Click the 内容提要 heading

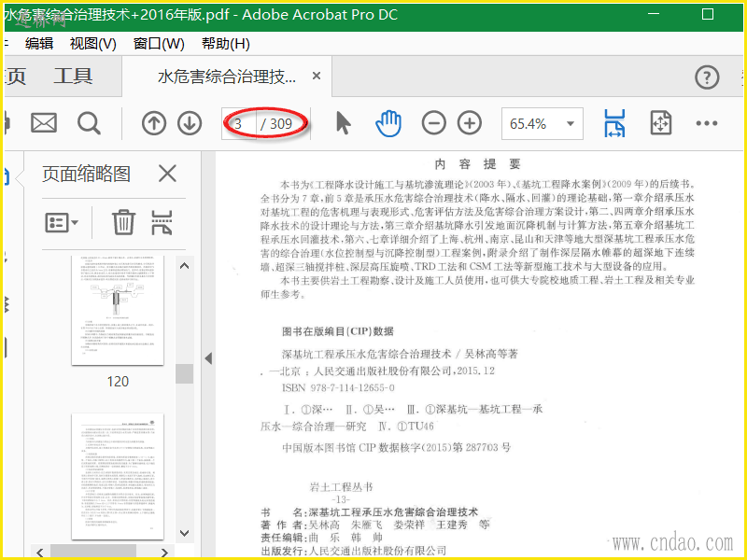pos(477,164)
